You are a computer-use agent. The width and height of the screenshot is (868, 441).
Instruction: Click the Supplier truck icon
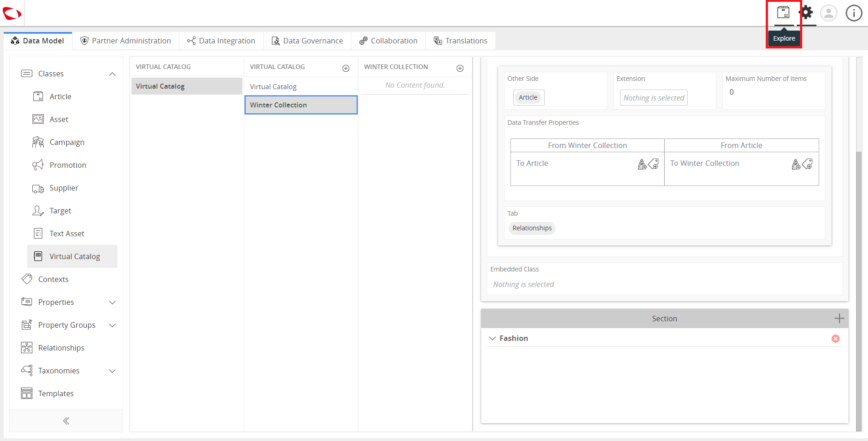(x=38, y=188)
